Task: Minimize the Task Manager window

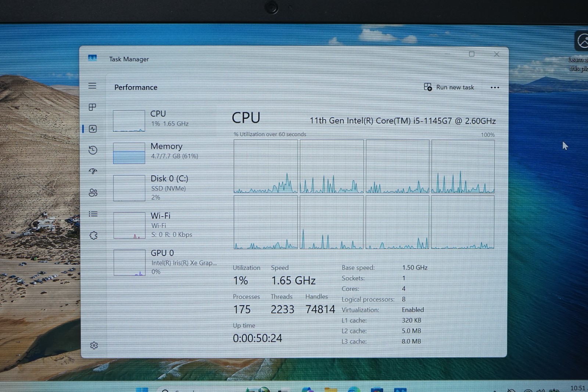Action: (448, 54)
